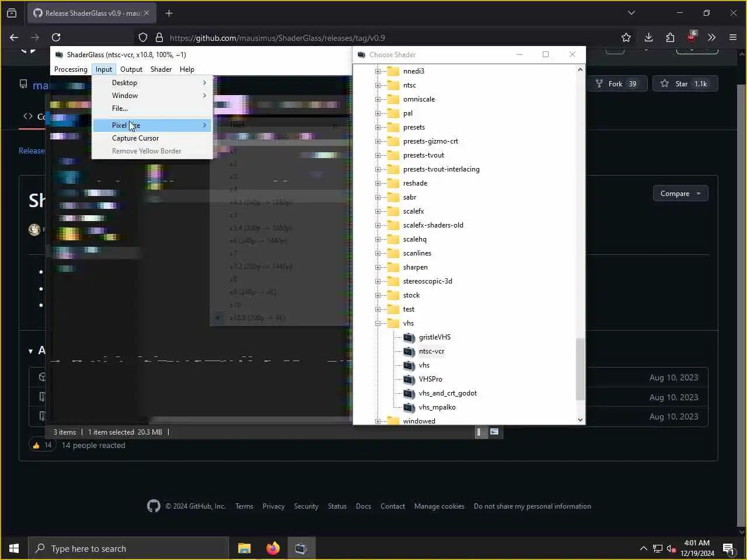Open the GitHub Docs footer link
Screen dimensions: 747x560
(364, 506)
